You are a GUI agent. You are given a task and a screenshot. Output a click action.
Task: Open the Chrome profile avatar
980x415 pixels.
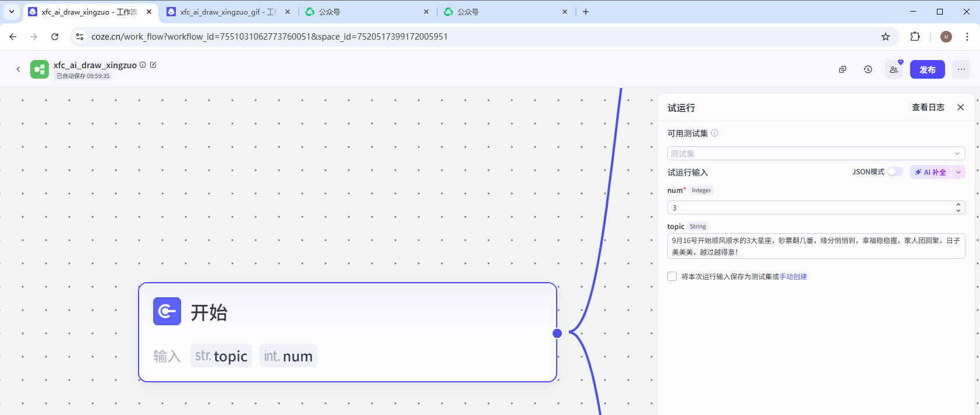[x=946, y=36]
